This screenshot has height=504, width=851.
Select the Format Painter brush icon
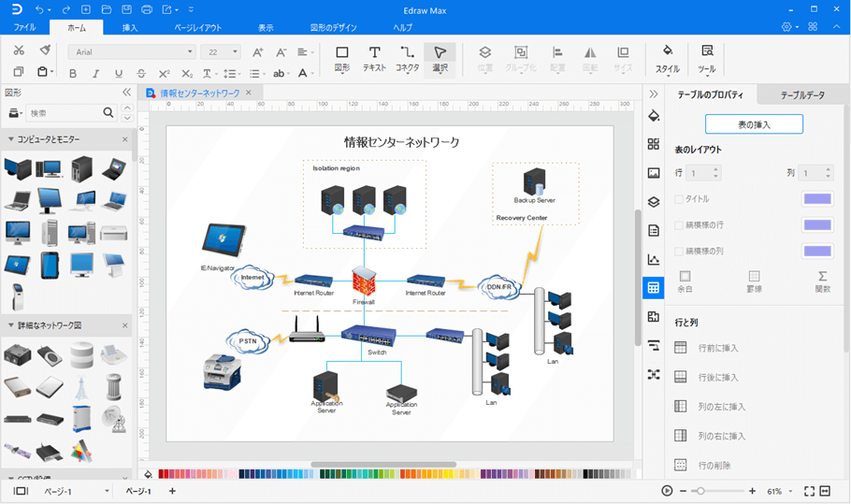click(x=44, y=50)
